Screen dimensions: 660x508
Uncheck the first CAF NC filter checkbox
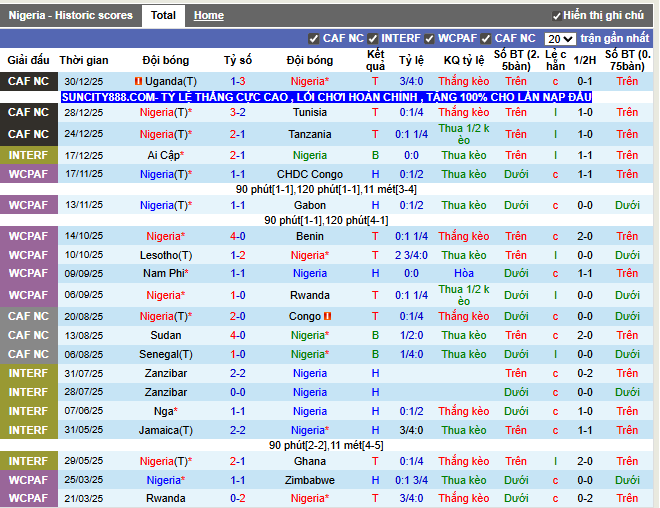pyautogui.click(x=314, y=39)
